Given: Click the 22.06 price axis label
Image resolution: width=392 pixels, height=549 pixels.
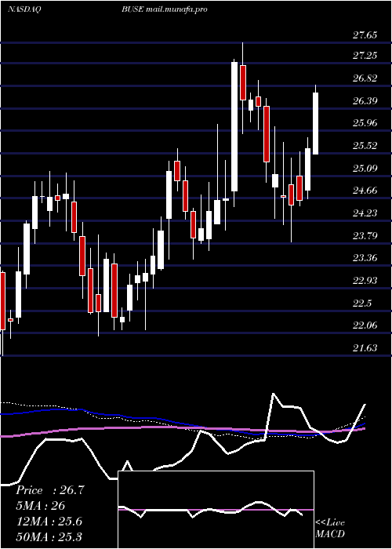Looking at the screenshot, I should pos(365,325).
